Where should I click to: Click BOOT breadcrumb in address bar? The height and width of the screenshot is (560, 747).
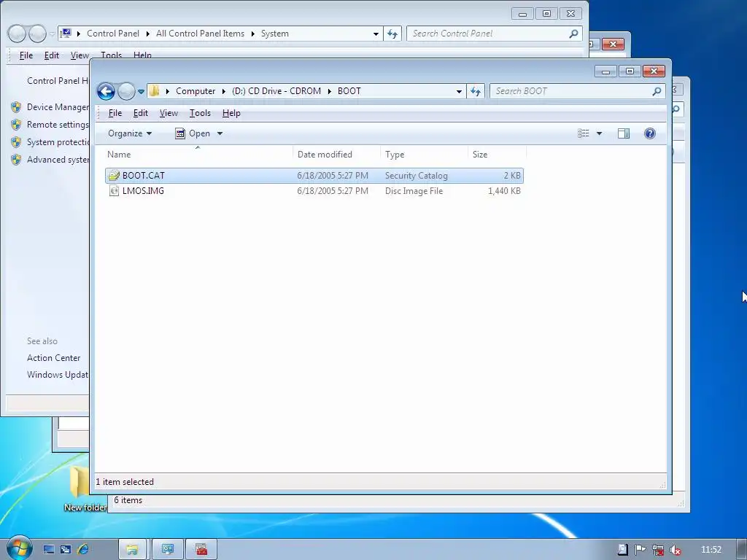click(x=349, y=91)
